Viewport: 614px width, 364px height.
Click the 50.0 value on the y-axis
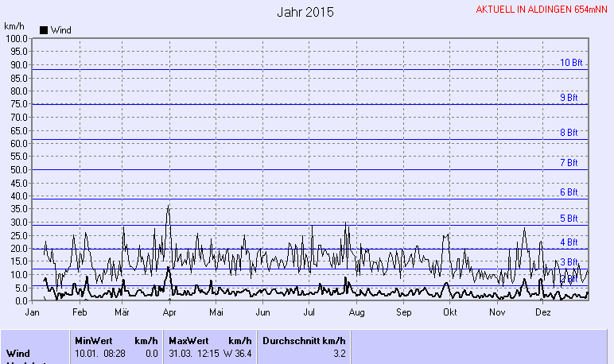(x=18, y=170)
